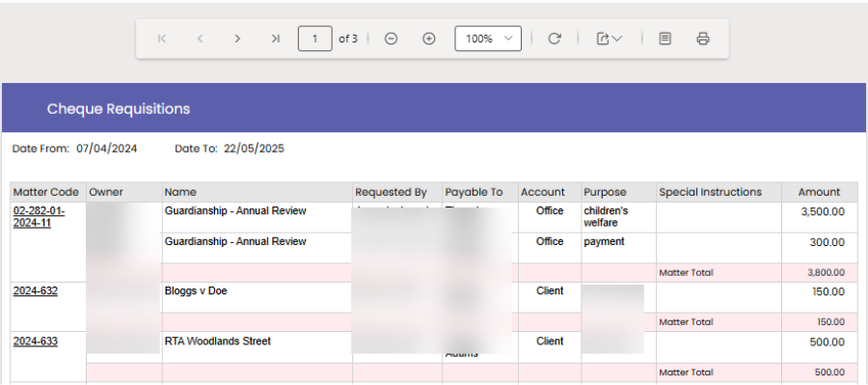This screenshot has height=385, width=868.
Task: Click the Cheque Requisitions title
Action: coord(119,109)
